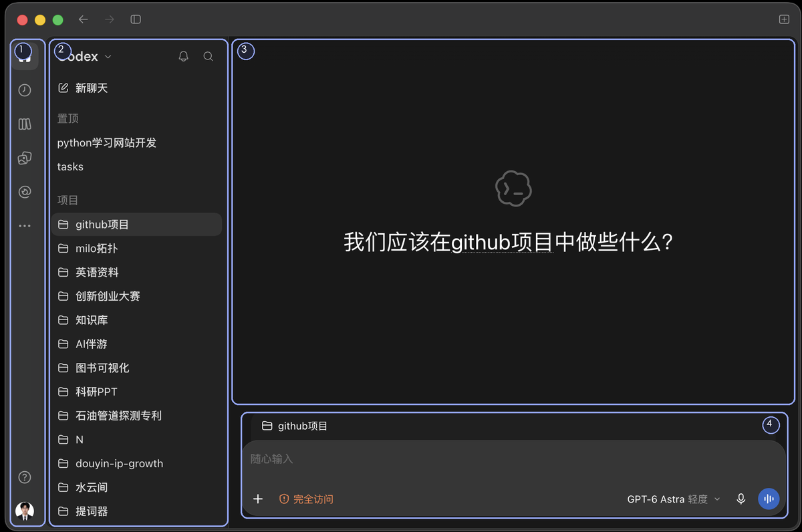Click the github项目 folder chip above composer
Image resolution: width=802 pixels, height=532 pixels.
(x=295, y=426)
